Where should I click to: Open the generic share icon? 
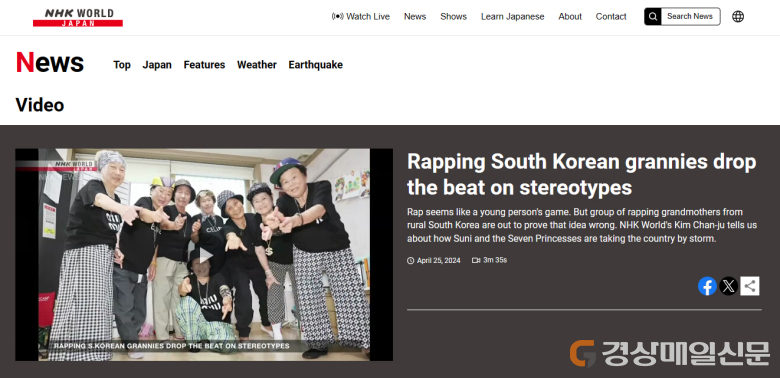tap(750, 286)
